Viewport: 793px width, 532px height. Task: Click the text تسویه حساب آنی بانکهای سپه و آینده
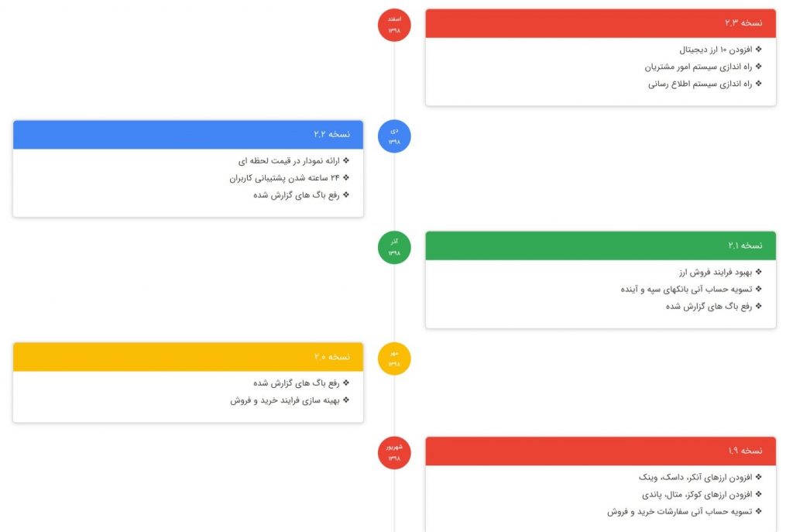pyautogui.click(x=686, y=290)
